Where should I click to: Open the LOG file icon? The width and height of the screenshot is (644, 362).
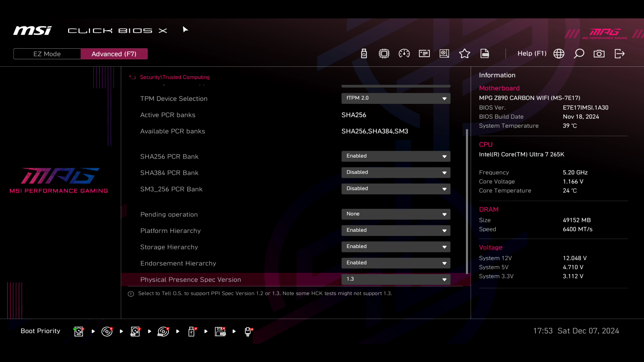[485, 54]
